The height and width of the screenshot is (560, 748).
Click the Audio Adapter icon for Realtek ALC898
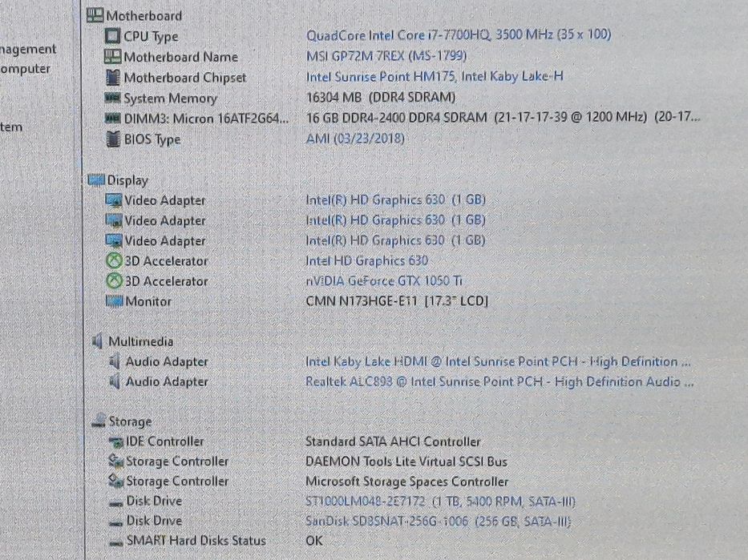(115, 381)
